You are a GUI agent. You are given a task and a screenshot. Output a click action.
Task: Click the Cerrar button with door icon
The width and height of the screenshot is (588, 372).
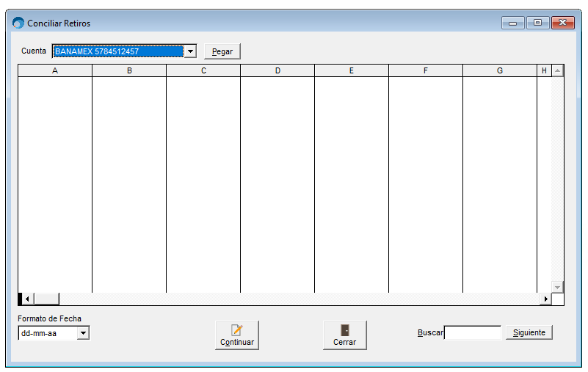click(x=344, y=335)
